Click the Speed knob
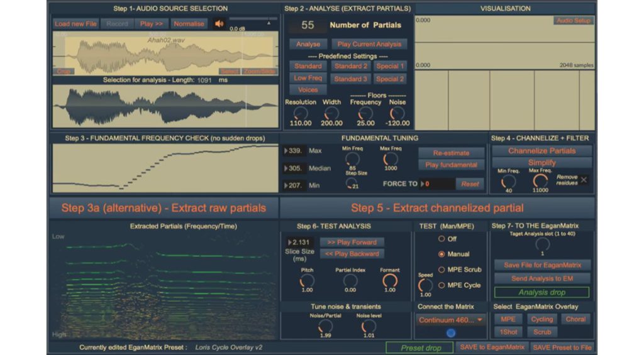 click(425, 285)
